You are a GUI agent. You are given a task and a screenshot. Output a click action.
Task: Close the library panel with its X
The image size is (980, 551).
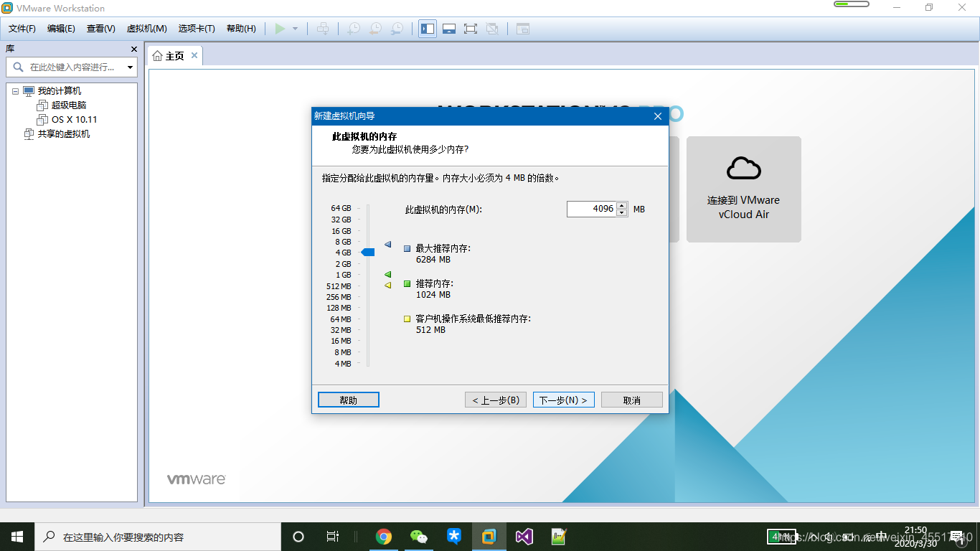point(133,49)
